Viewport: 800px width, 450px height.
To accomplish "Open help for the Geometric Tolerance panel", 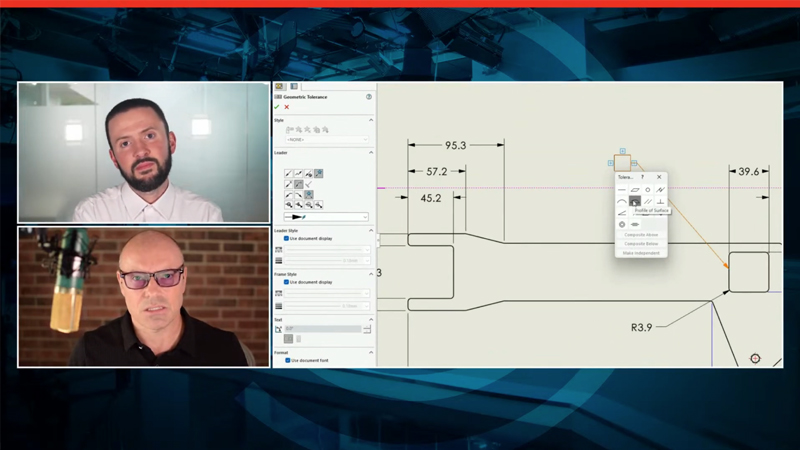I will pos(369,97).
